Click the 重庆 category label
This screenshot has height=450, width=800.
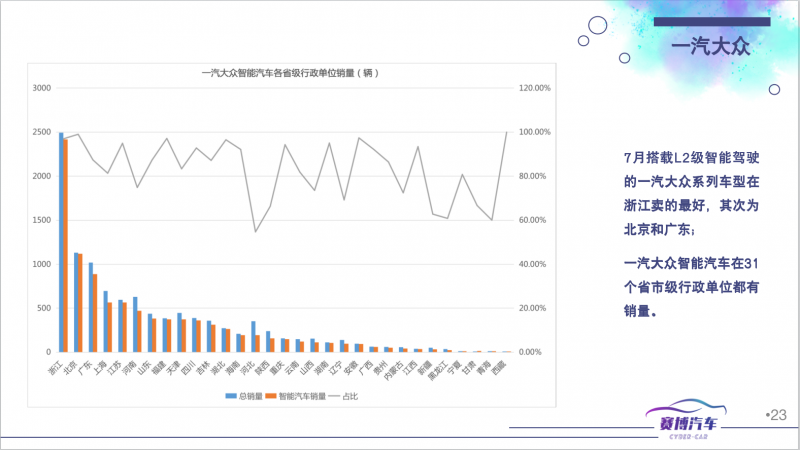tap(278, 367)
